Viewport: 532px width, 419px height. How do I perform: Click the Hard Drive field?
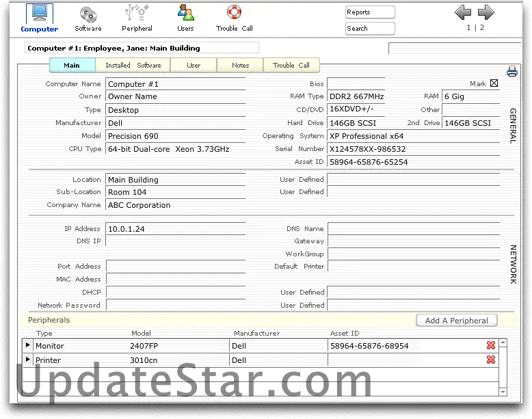[x=356, y=123]
